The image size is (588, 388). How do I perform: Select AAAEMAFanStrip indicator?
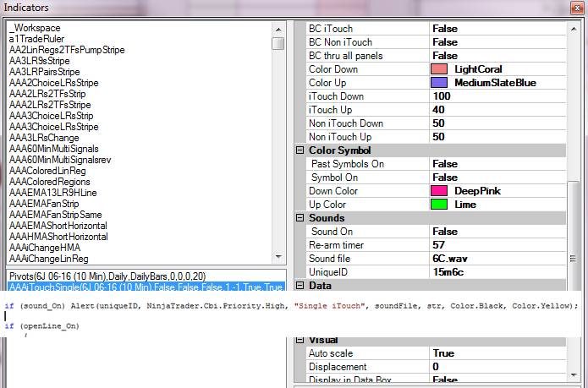[44, 204]
